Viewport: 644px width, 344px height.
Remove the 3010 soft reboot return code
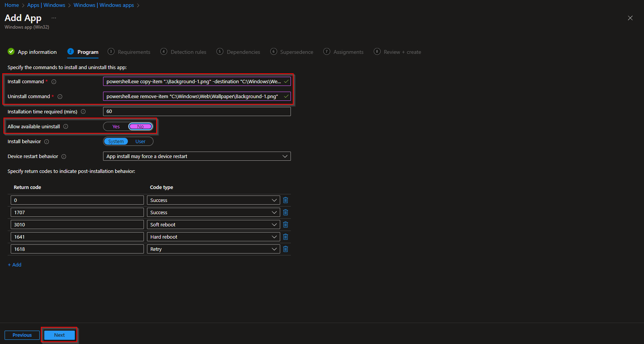[x=285, y=224]
